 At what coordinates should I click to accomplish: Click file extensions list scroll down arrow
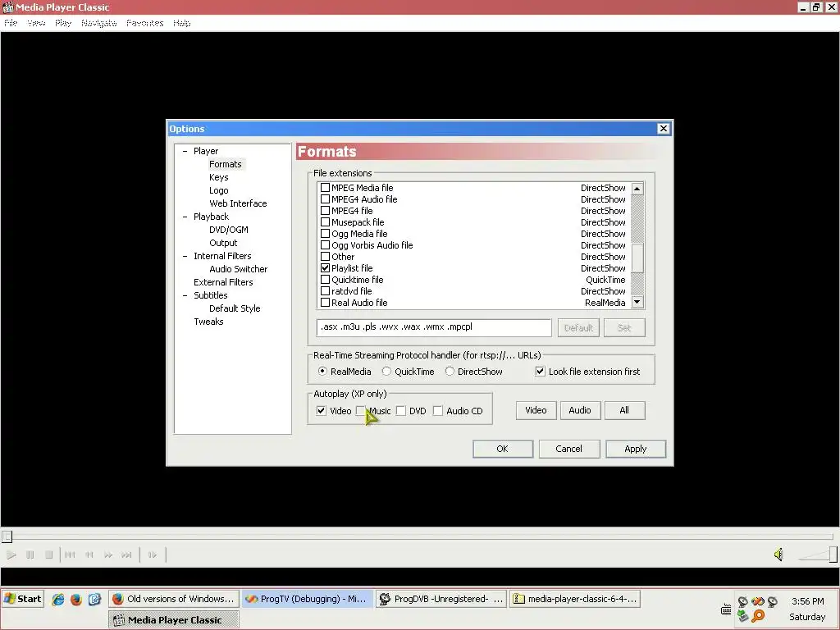point(637,302)
